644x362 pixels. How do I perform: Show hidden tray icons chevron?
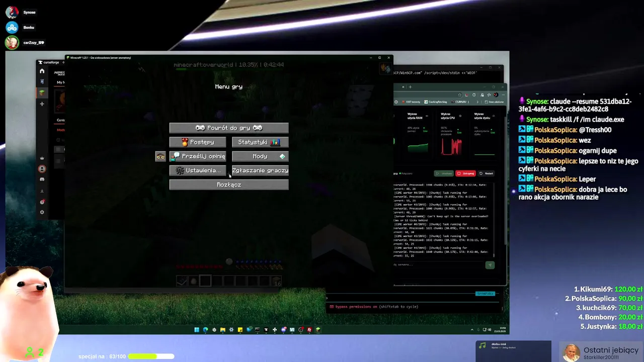(x=472, y=330)
